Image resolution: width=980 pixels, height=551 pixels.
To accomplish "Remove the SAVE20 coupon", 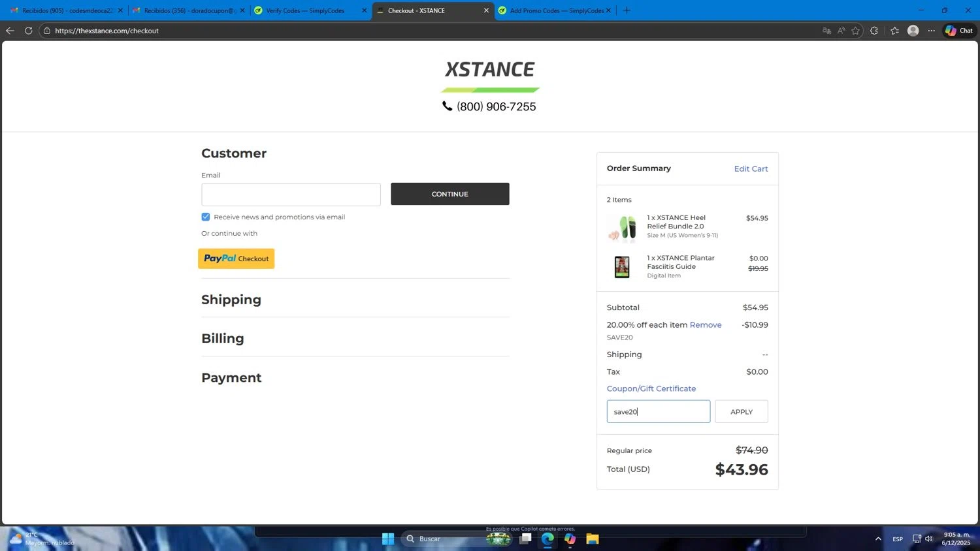I will pos(706,324).
